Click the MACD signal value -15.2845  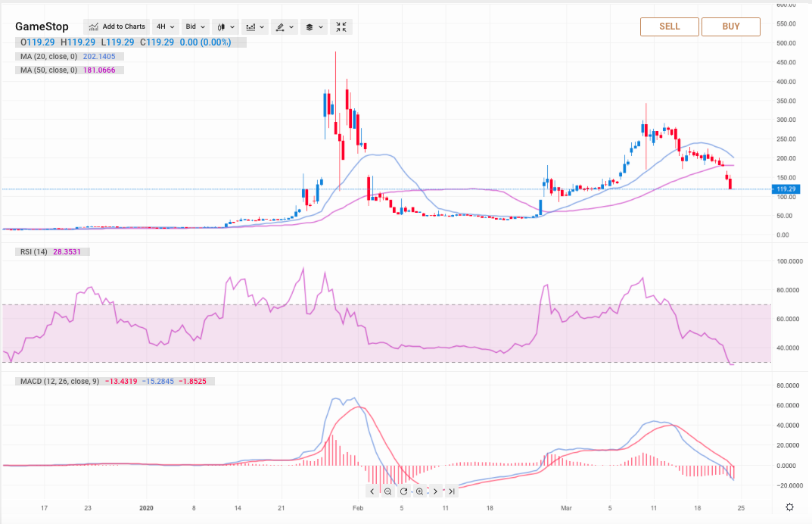click(158, 381)
